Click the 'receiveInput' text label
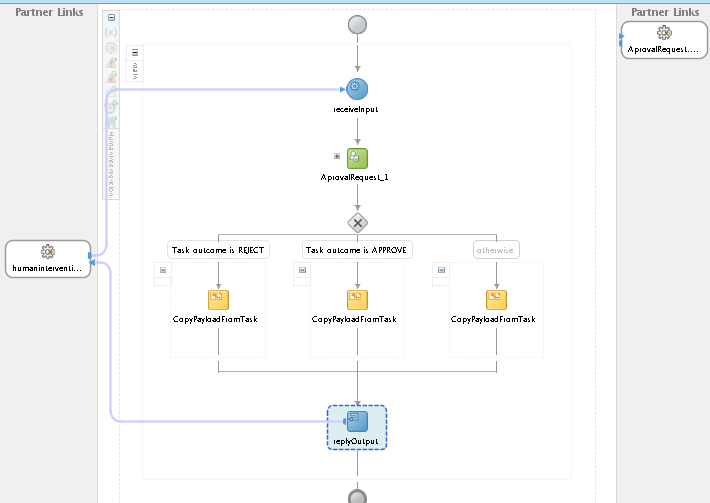Viewport: 710px width, 503px height. point(355,109)
